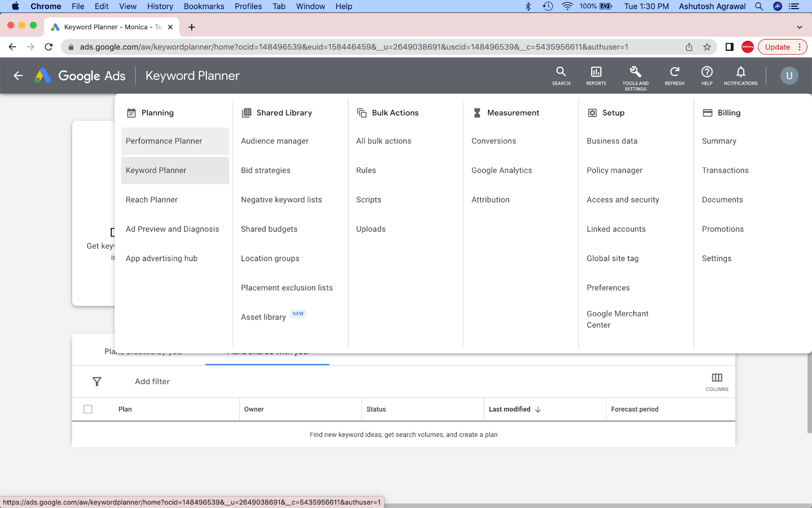The height and width of the screenshot is (508, 812).
Task: Open the Profiles menu
Action: [248, 6]
